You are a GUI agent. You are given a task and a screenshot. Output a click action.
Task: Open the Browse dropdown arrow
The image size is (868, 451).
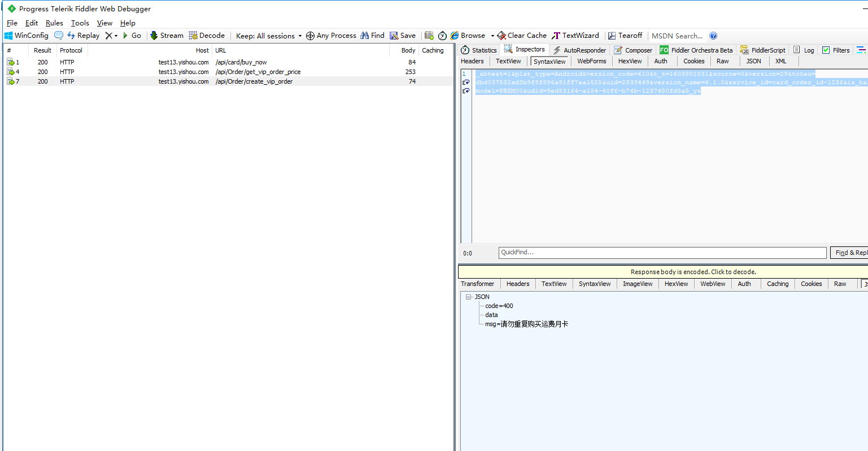pos(492,36)
